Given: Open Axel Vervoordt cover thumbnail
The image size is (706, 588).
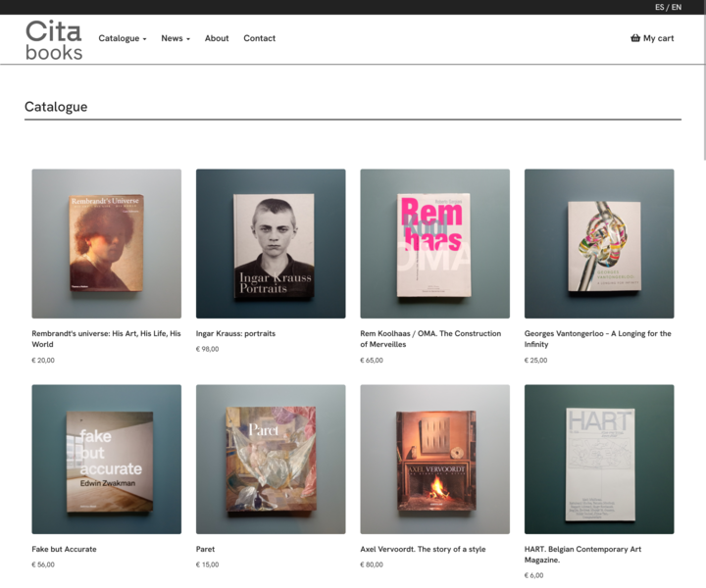Looking at the screenshot, I should pyautogui.click(x=435, y=460).
